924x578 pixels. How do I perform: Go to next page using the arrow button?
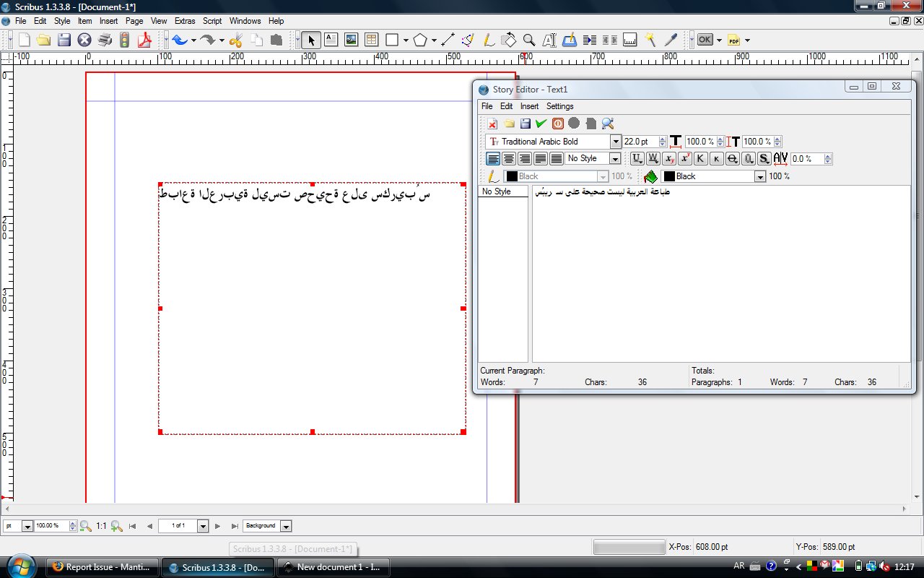218,526
